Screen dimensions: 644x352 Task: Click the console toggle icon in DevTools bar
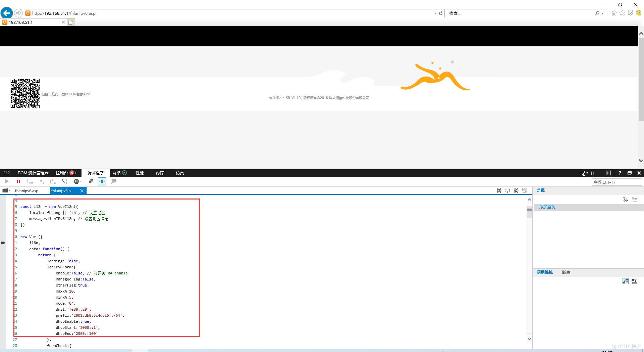(x=608, y=173)
